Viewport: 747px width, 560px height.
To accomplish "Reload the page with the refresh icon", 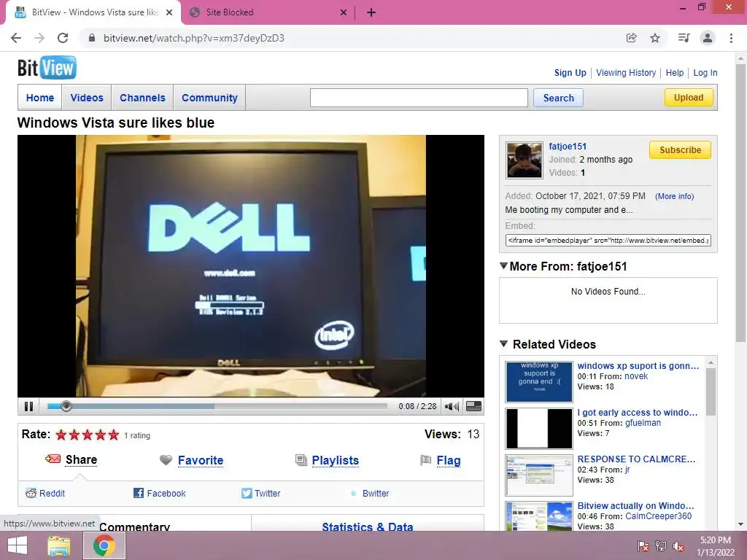I will pyautogui.click(x=63, y=38).
